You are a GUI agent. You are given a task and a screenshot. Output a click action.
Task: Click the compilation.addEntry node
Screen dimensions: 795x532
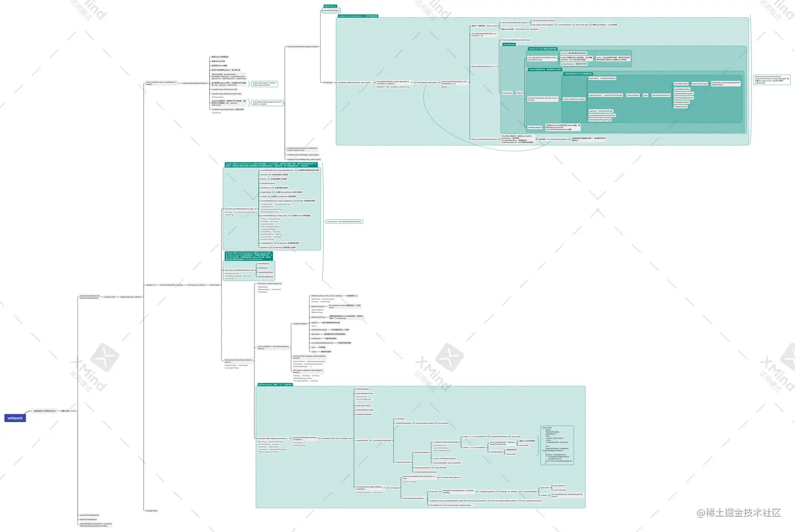click(354, 83)
